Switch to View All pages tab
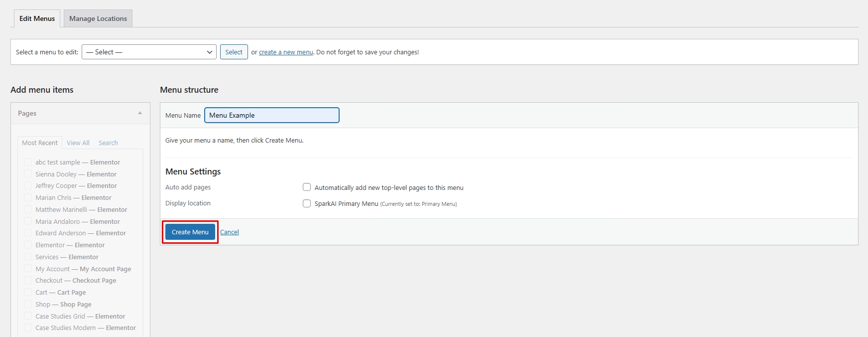 [x=78, y=143]
